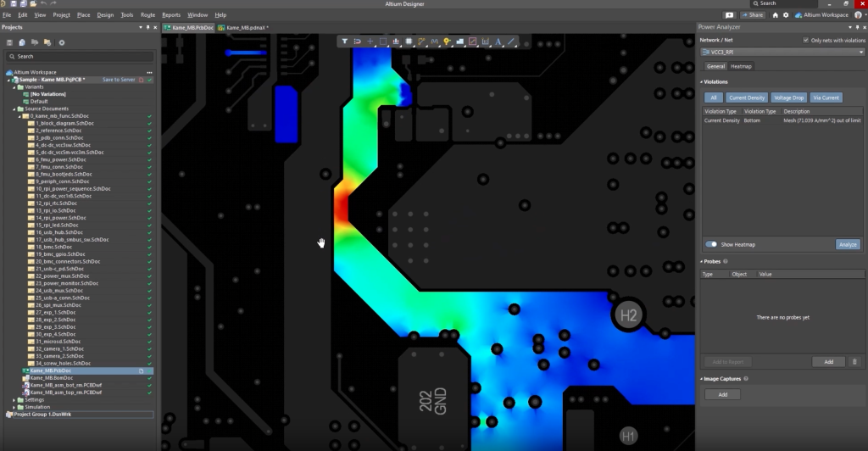Click the Analyze button
Screen dimensions: 868x451
pyautogui.click(x=847, y=244)
